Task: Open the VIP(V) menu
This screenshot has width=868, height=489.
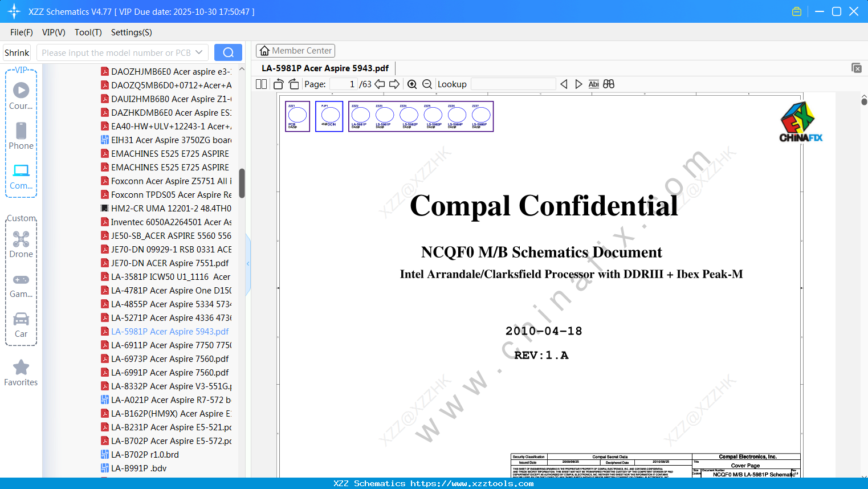Action: (54, 32)
